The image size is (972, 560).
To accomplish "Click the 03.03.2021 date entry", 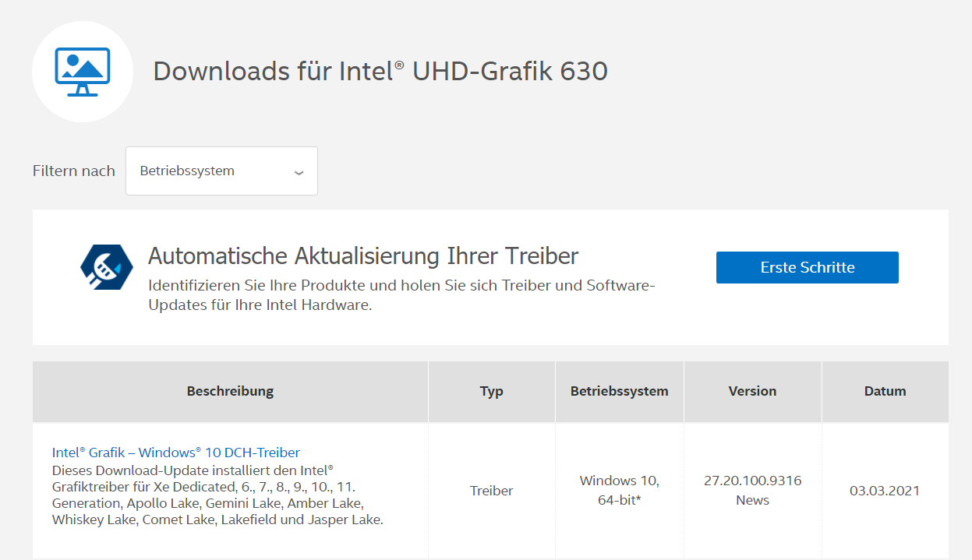I will 885,491.
